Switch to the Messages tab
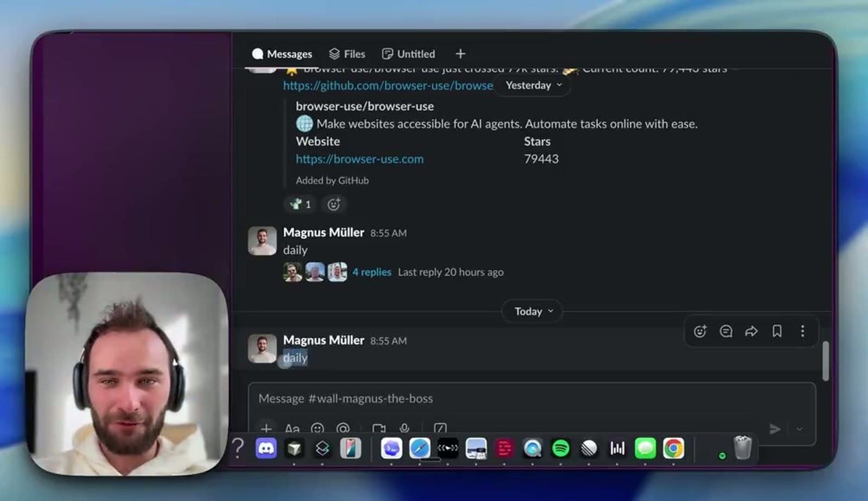The image size is (868, 501). click(x=282, y=54)
